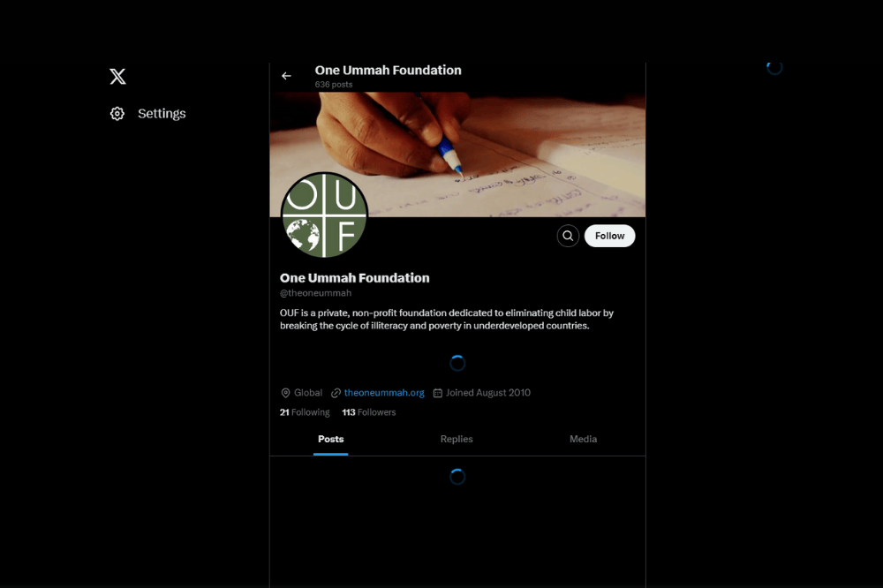Go back using the arrow icon
Image resolution: width=883 pixels, height=588 pixels.
click(287, 75)
